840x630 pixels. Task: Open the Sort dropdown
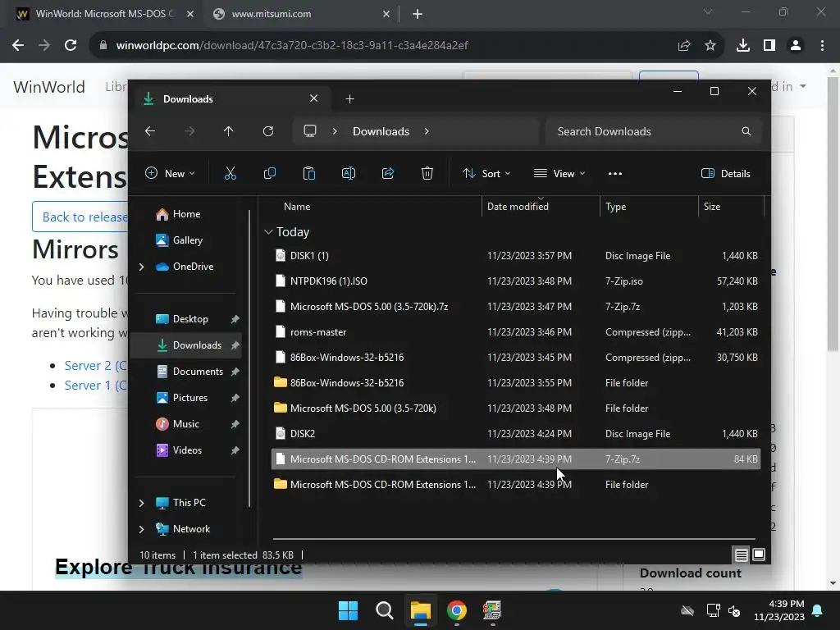click(486, 174)
